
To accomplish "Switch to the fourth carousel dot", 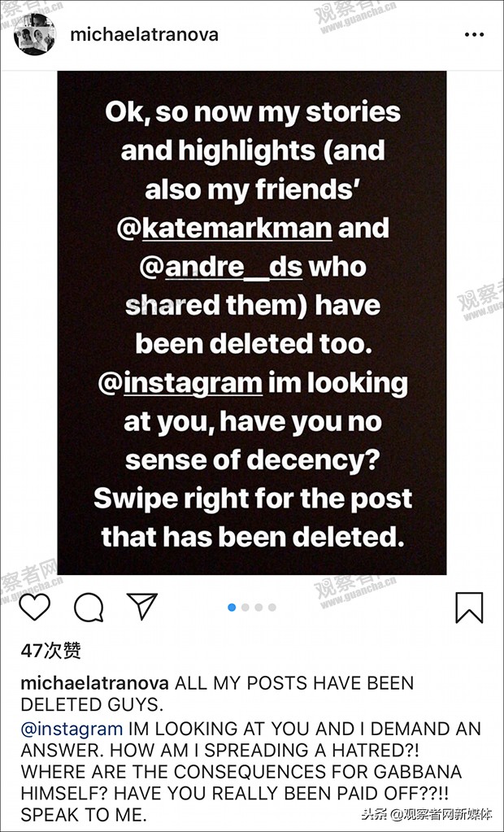I will point(272,608).
